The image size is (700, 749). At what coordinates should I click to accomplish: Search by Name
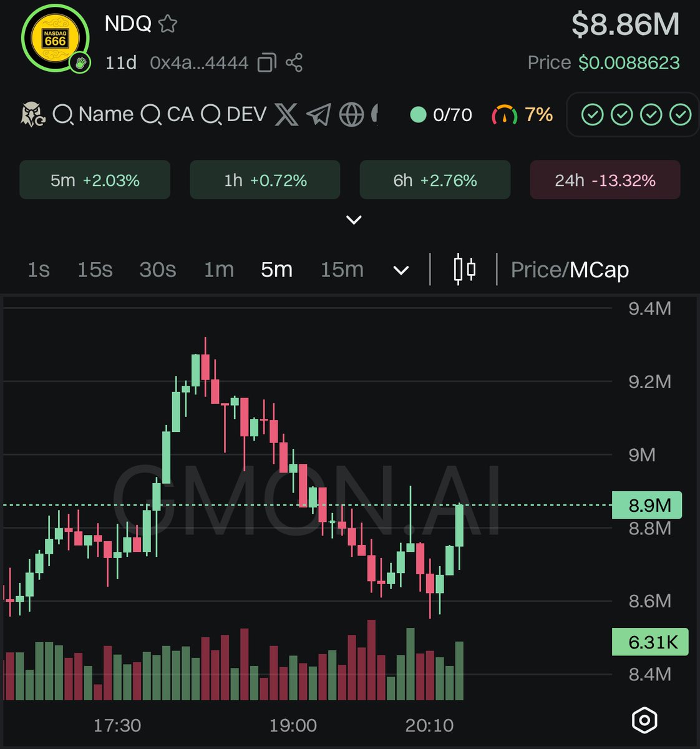click(x=94, y=114)
